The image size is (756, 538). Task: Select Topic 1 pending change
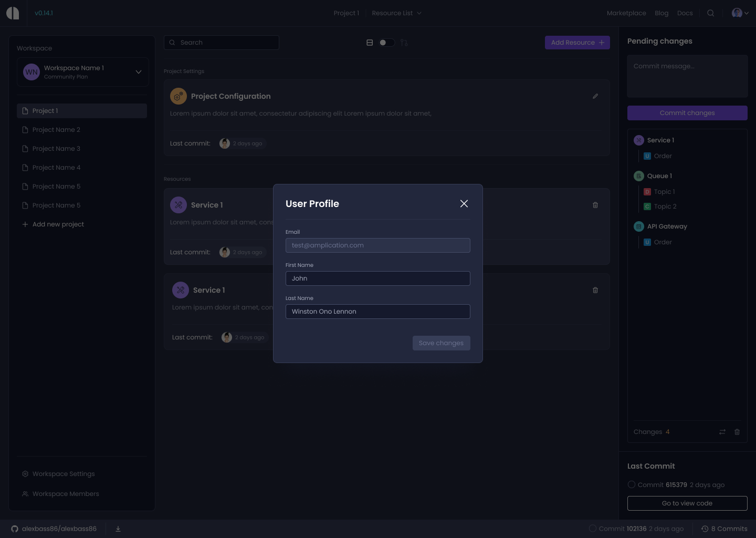(x=659, y=192)
